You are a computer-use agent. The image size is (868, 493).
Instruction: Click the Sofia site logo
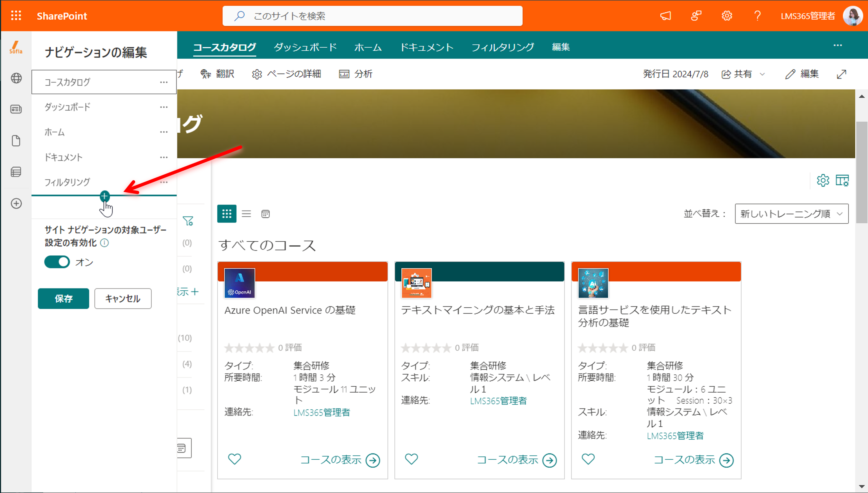pyautogui.click(x=16, y=47)
